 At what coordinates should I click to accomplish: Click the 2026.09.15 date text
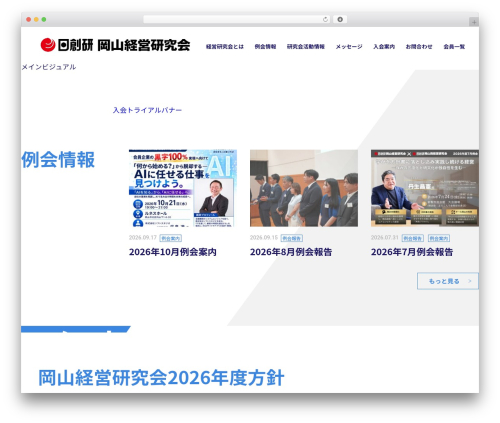[x=264, y=238]
